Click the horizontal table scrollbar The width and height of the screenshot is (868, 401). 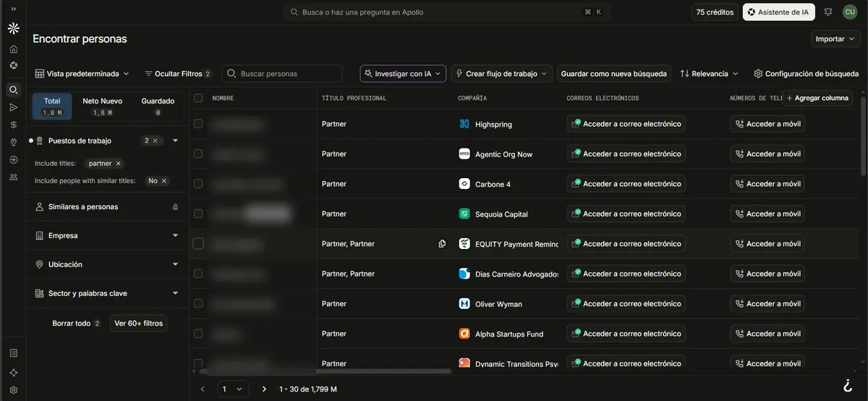325,371
